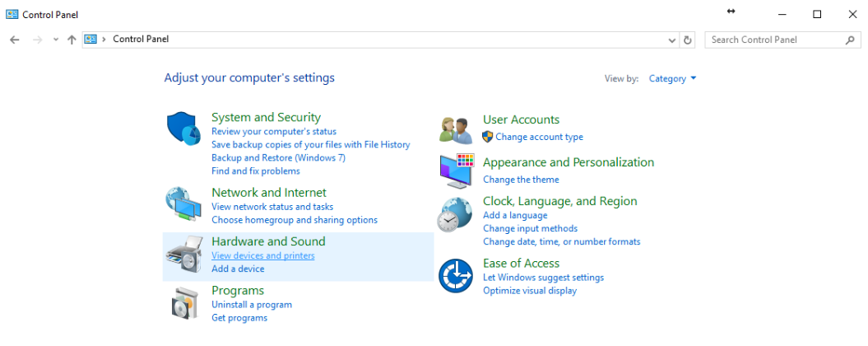The image size is (868, 346).
Task: Minimize the Control Panel window
Action: click(782, 15)
